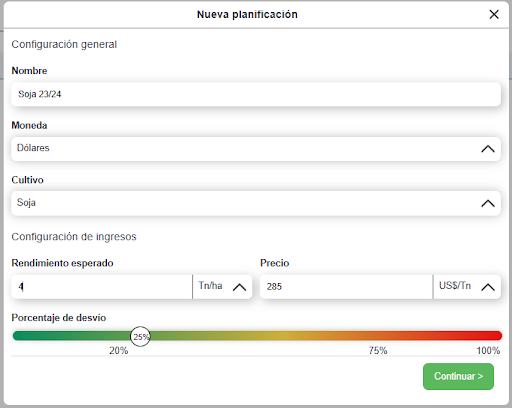The height and width of the screenshot is (408, 512).
Task: Click the red end of the desvío slider
Action: tap(496, 336)
